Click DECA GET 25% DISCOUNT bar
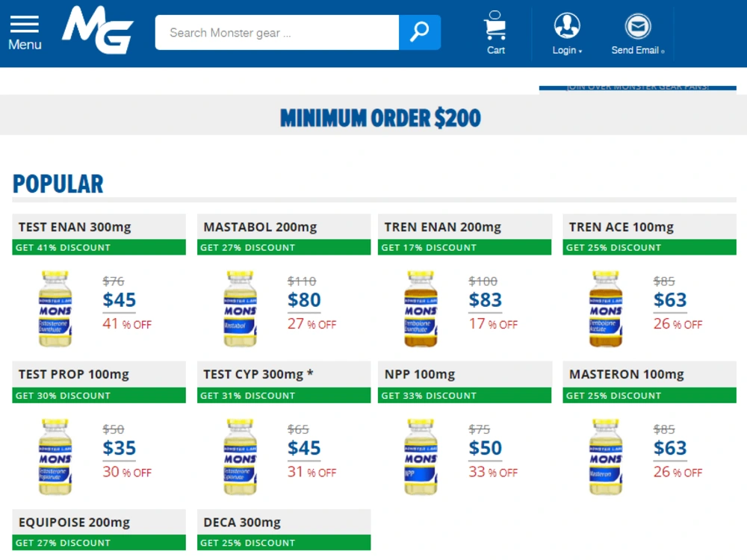 coord(284,542)
